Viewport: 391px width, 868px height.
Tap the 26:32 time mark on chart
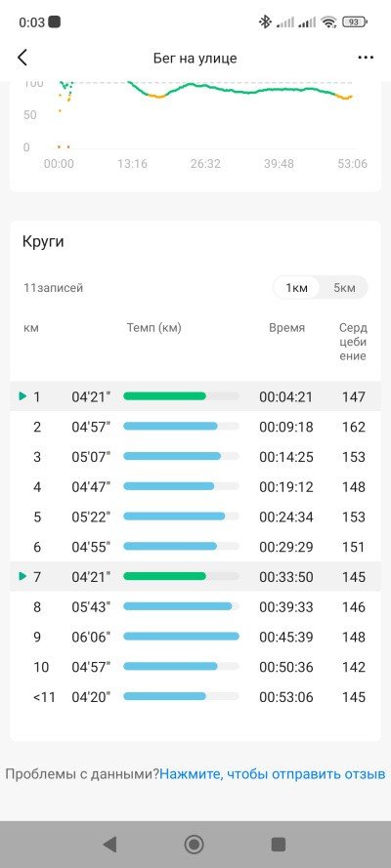pyautogui.click(x=205, y=164)
